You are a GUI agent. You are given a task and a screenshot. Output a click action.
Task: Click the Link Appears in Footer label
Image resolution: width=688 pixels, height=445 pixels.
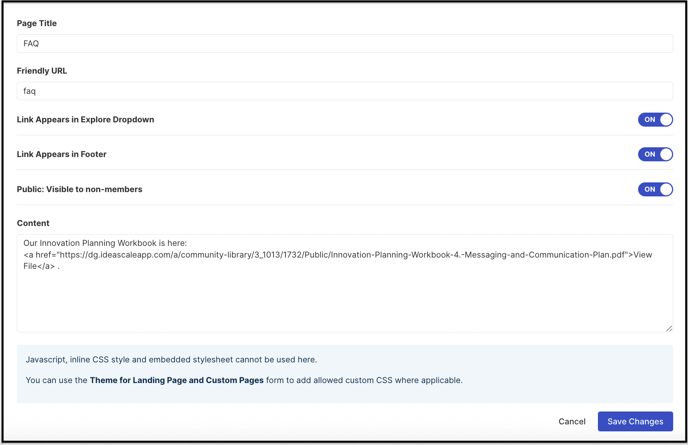pos(61,154)
